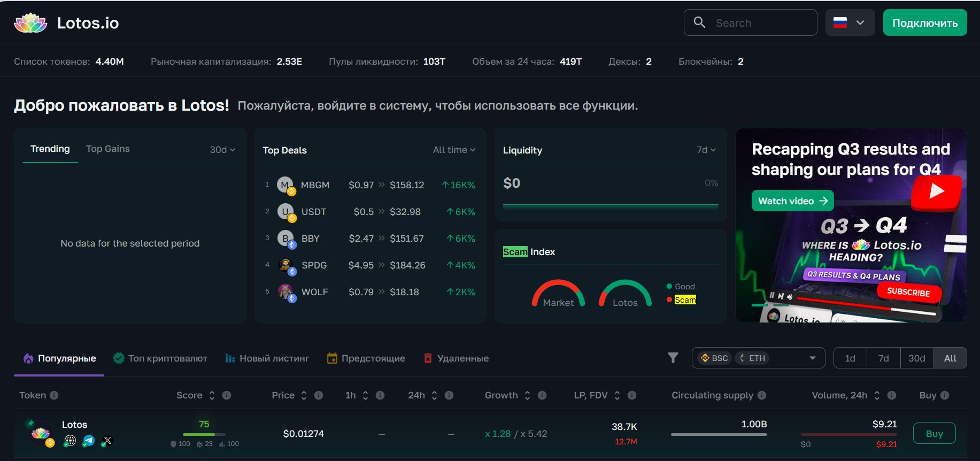
Task: Switch to the Top Gains tab
Action: pos(108,149)
